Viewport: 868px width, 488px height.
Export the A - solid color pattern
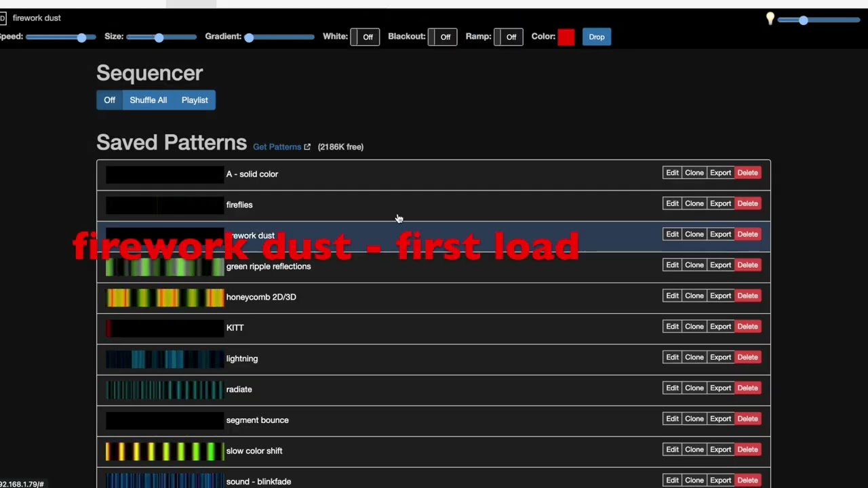[721, 173]
